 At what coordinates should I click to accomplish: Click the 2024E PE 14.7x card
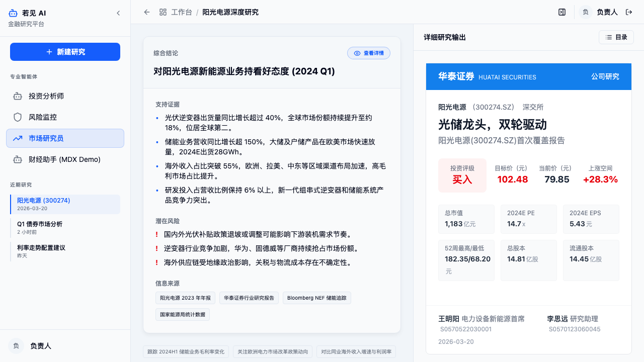point(529,219)
